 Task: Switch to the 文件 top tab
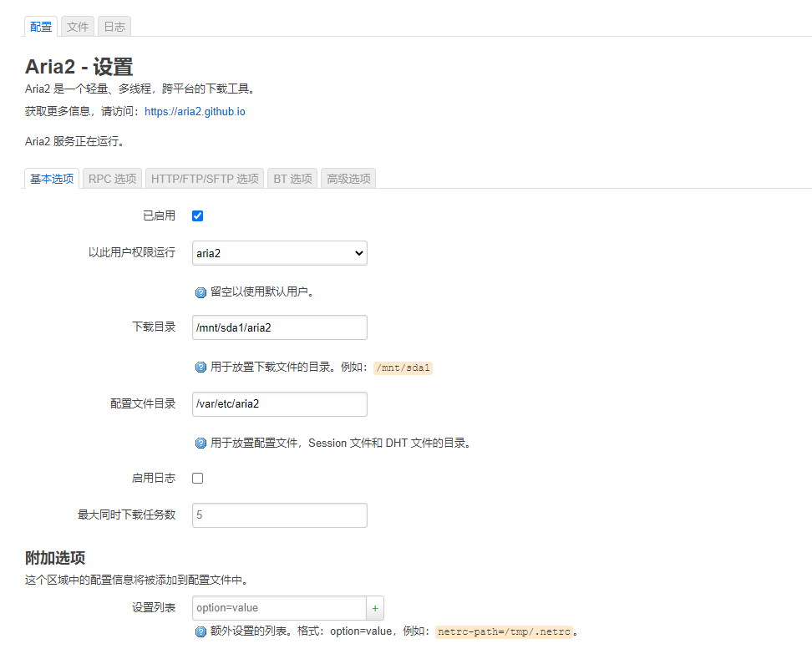[x=78, y=27]
